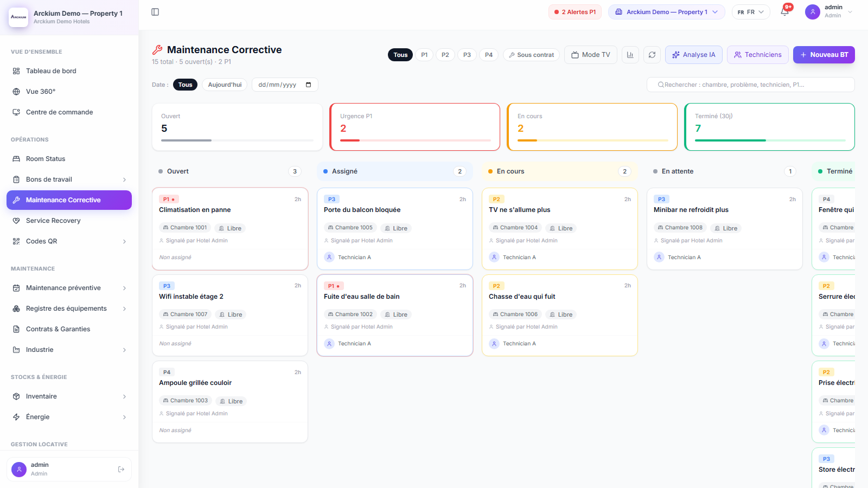View the 2 Alertes P1 badge

pos(575,12)
